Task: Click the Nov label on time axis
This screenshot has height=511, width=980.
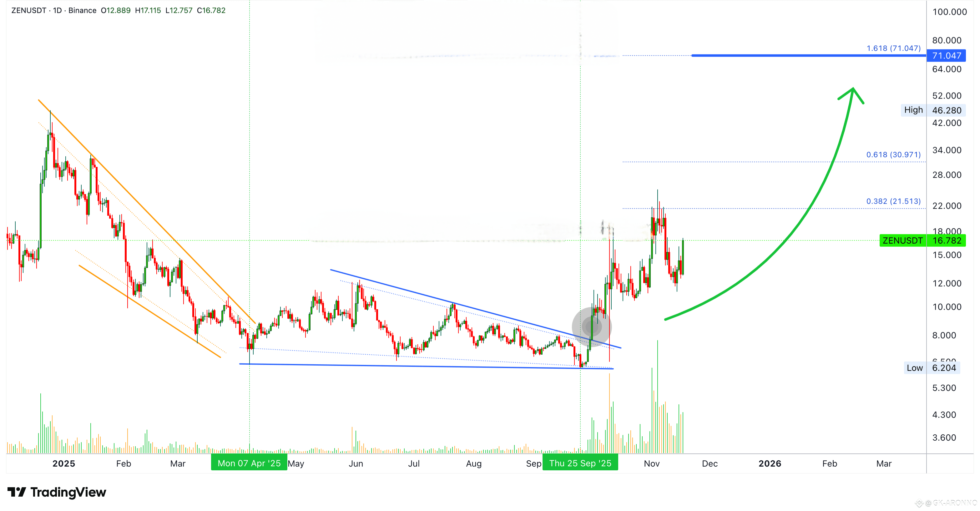Action: pos(651,463)
